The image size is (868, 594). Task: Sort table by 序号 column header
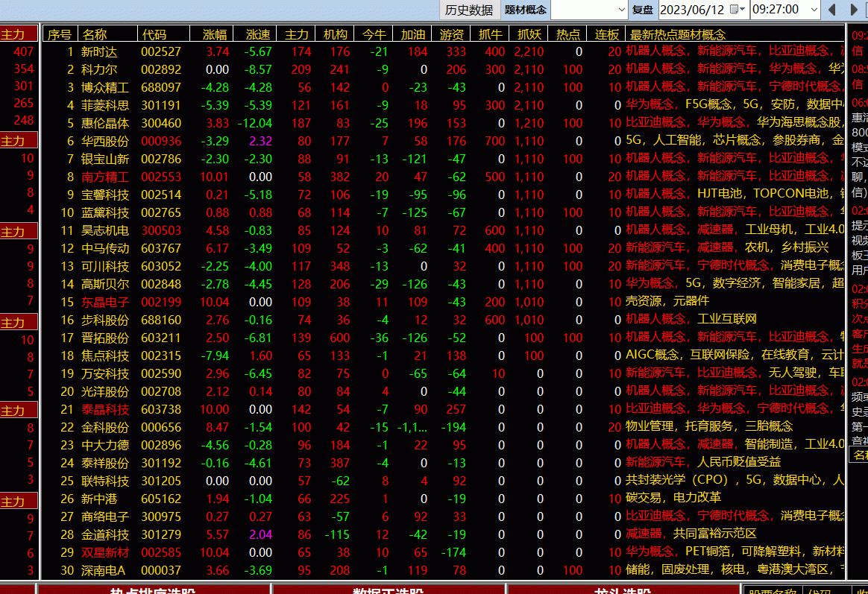tap(60, 34)
